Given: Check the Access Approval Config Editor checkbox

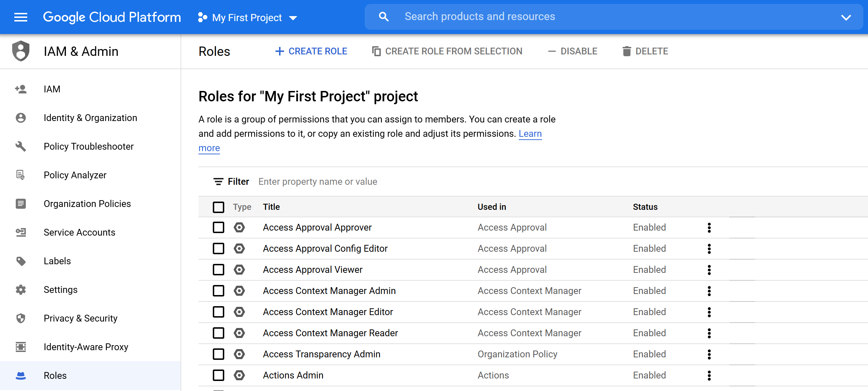Looking at the screenshot, I should (219, 248).
